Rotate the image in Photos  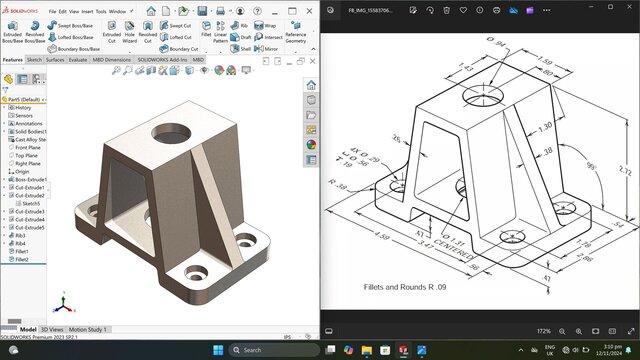(x=430, y=11)
